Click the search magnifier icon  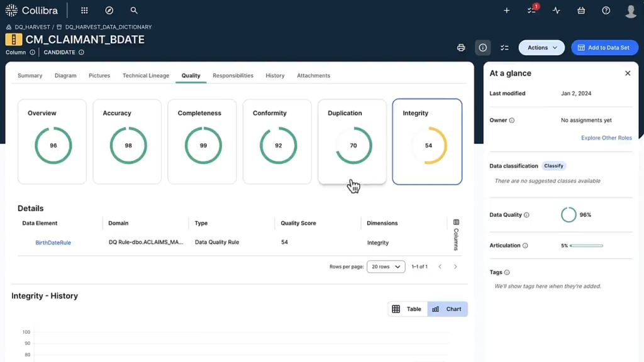(134, 11)
